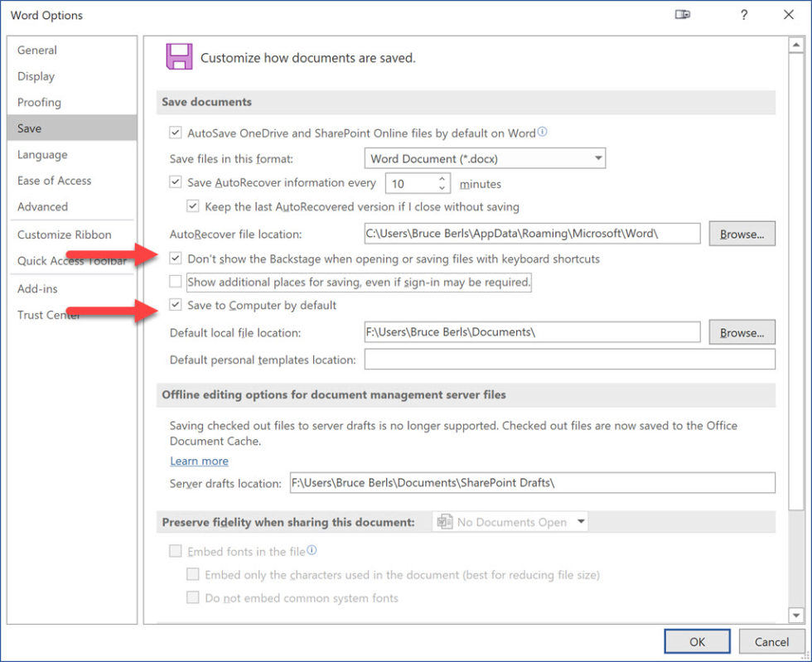812x662 pixels.
Task: Uncheck Keep the last AutoRecovered version
Action: [192, 206]
